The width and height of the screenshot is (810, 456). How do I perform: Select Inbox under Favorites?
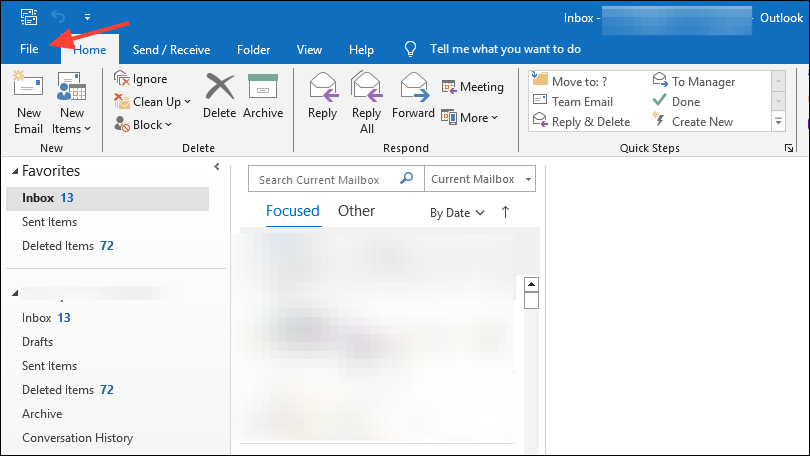107,198
